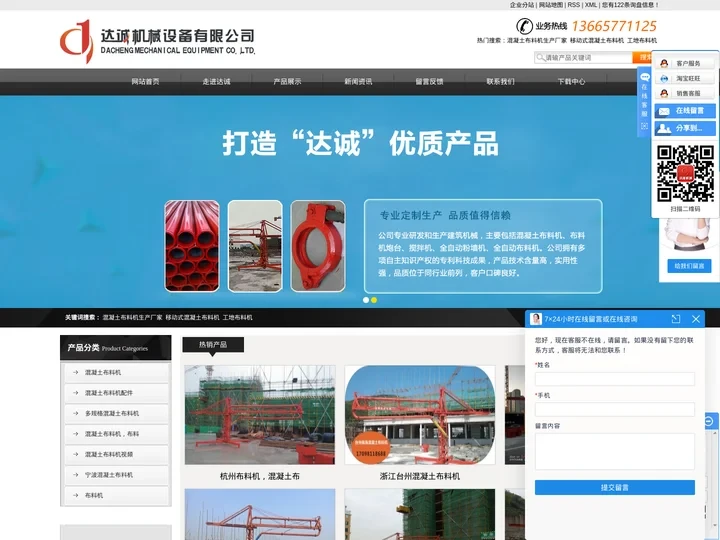Image resolution: width=720 pixels, height=540 pixels.
Task: Click the red pipes banner thumbnail
Action: [x=192, y=246]
